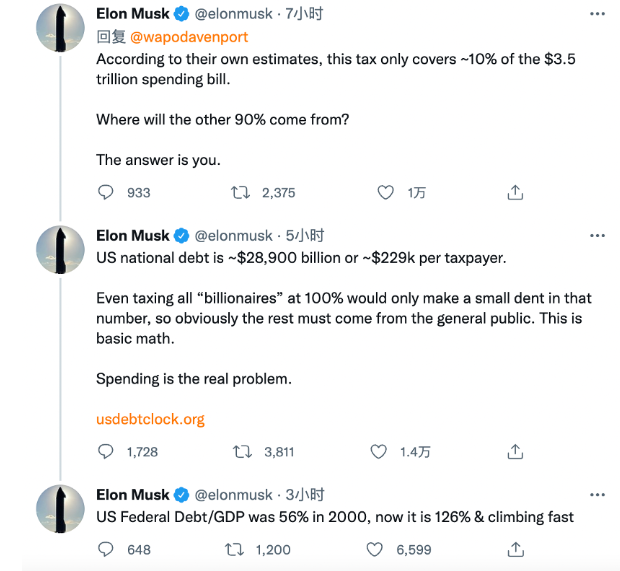Open Elon Musk's name on the second tweet

133,236
